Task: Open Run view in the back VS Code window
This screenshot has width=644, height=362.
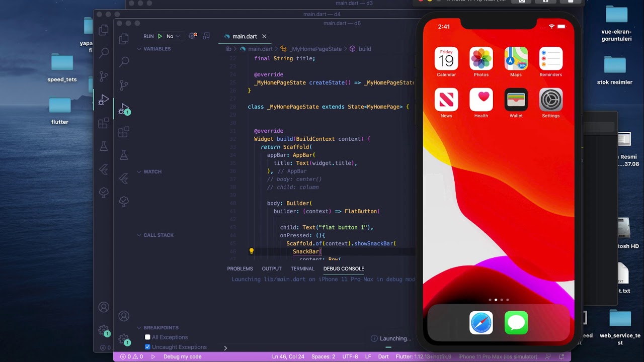Action: (x=104, y=100)
